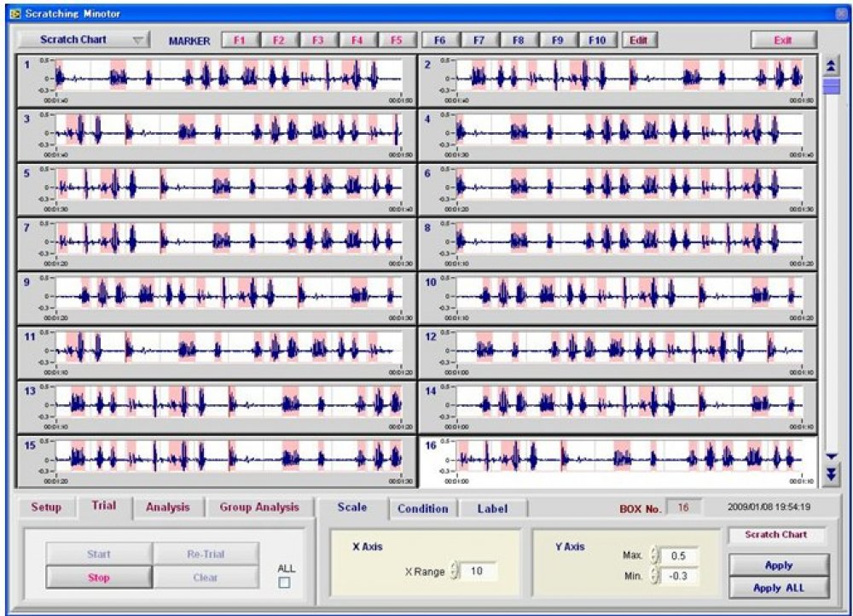Click the single down arrow scroll icon
The width and height of the screenshot is (853, 616).
click(x=831, y=456)
